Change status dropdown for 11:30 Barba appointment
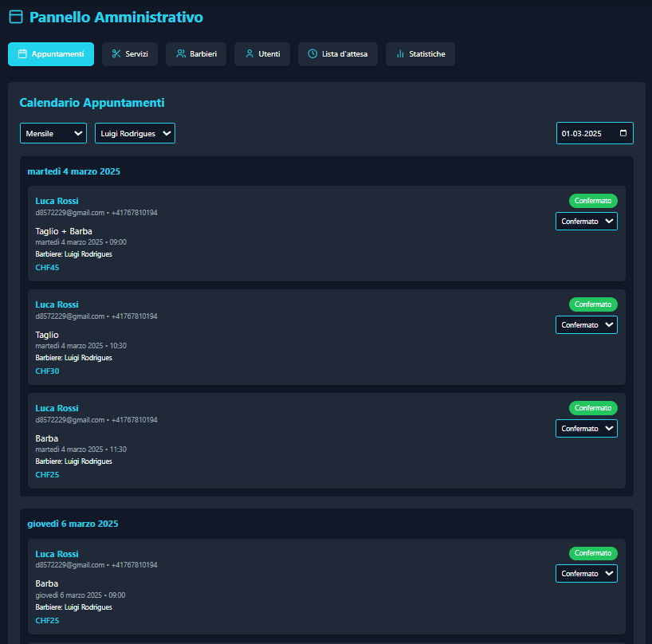This screenshot has width=652, height=644. click(x=587, y=428)
